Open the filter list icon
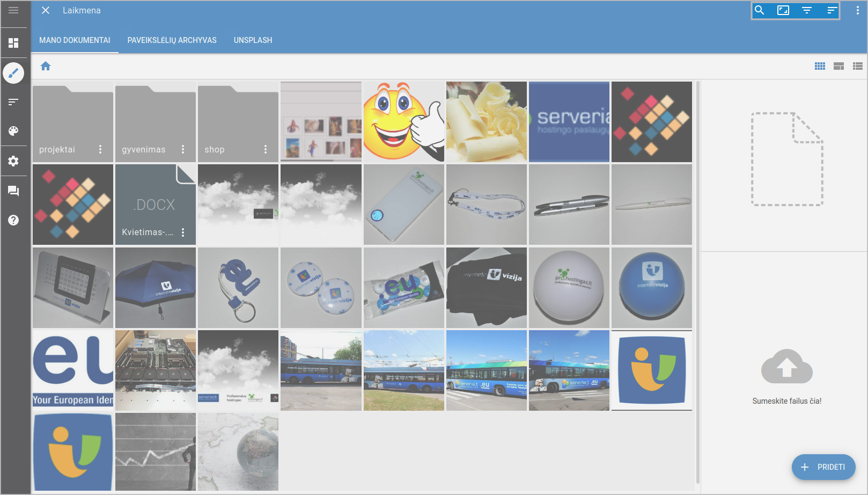This screenshot has height=495, width=868. (x=807, y=10)
